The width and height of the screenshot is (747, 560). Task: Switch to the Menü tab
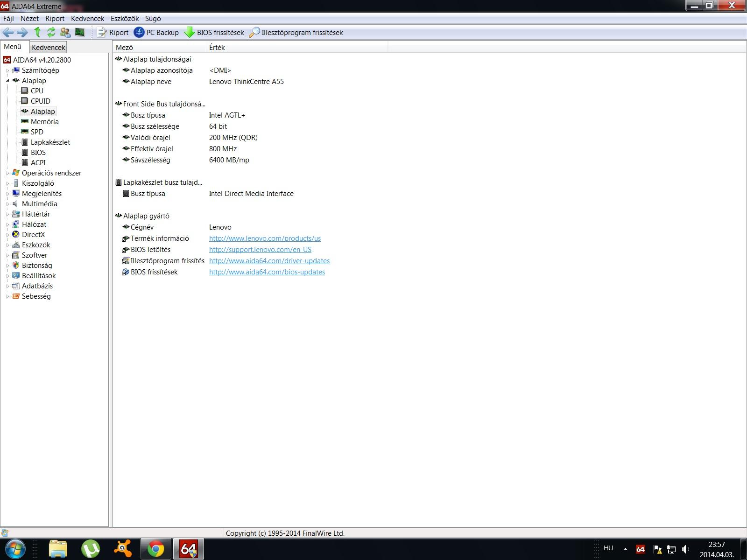point(13,47)
